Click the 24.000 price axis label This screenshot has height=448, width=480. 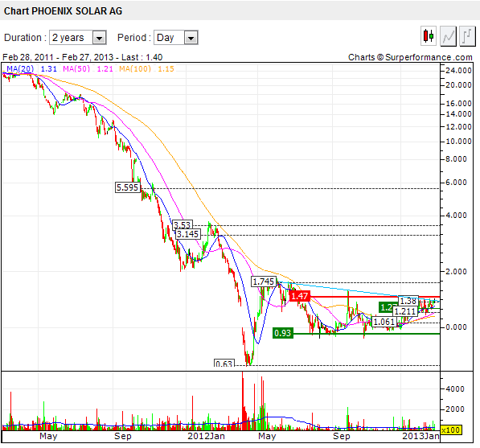pos(458,71)
